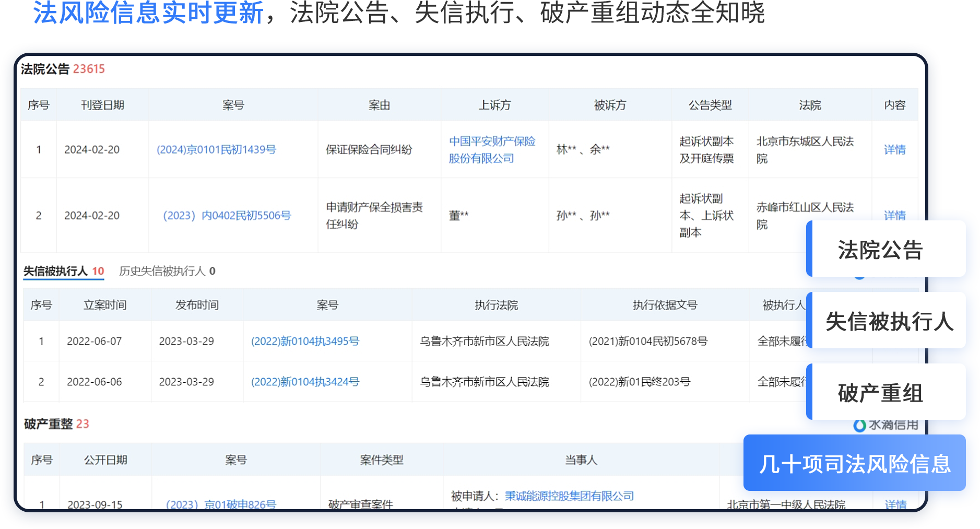Viewport: 980px width, 529px height.
Task: Click the blue 几十项司法风险信息 button
Action: pyautogui.click(x=854, y=464)
